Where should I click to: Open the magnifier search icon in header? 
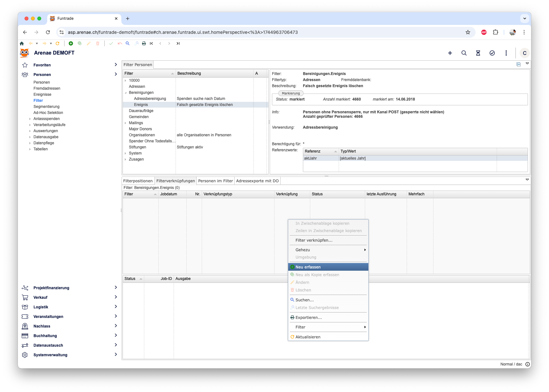(x=464, y=53)
